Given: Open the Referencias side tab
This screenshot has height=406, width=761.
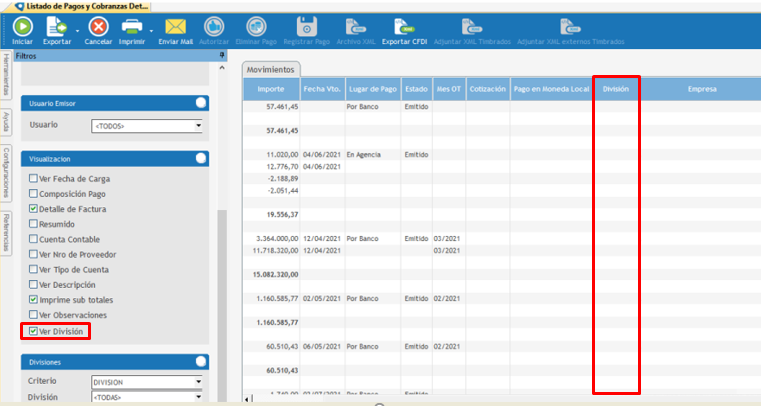Looking at the screenshot, I should click(6, 232).
